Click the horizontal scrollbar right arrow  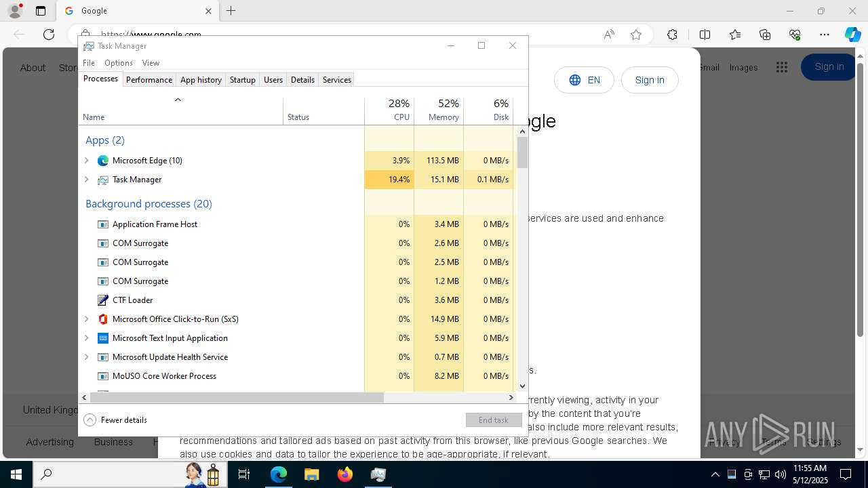(x=511, y=398)
